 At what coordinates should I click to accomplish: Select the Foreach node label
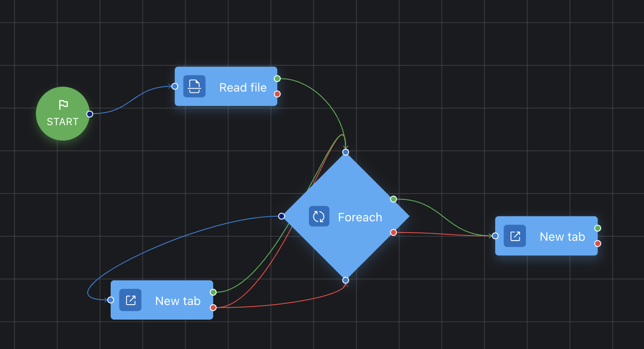click(x=360, y=217)
